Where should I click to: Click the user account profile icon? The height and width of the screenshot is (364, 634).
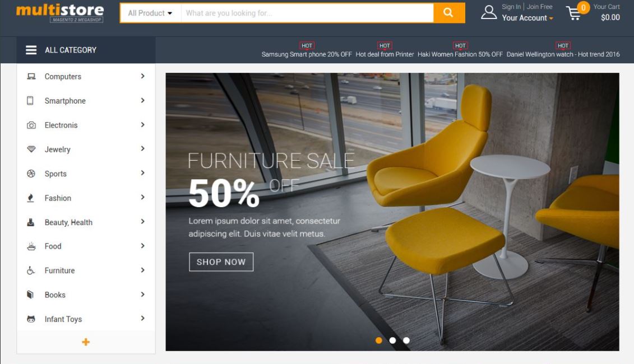[489, 12]
